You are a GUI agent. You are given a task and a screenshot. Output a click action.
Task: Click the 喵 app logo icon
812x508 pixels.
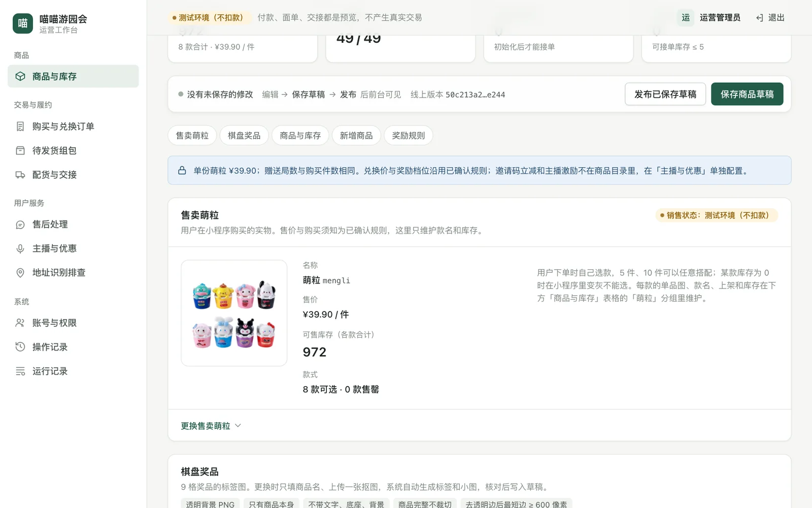point(23,23)
